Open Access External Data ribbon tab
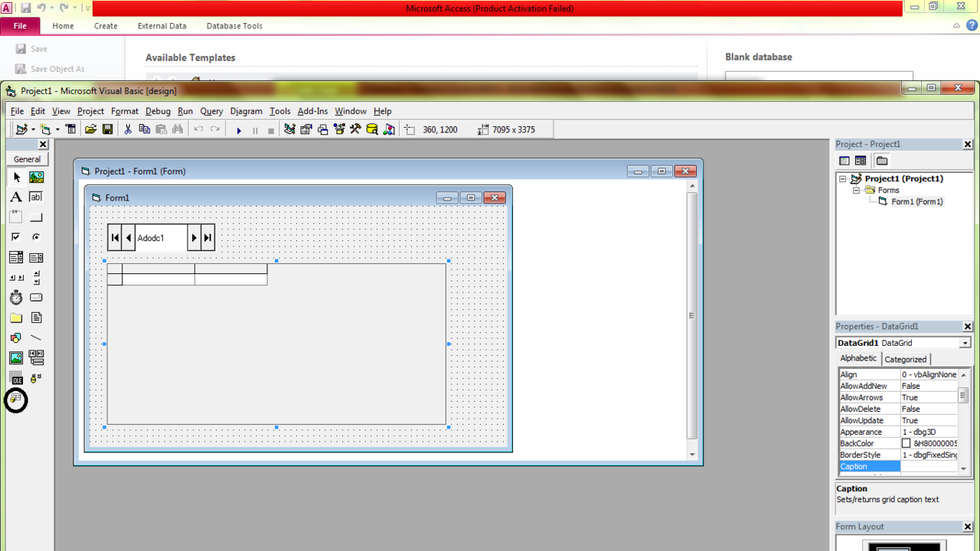The image size is (980, 551). coord(162,25)
